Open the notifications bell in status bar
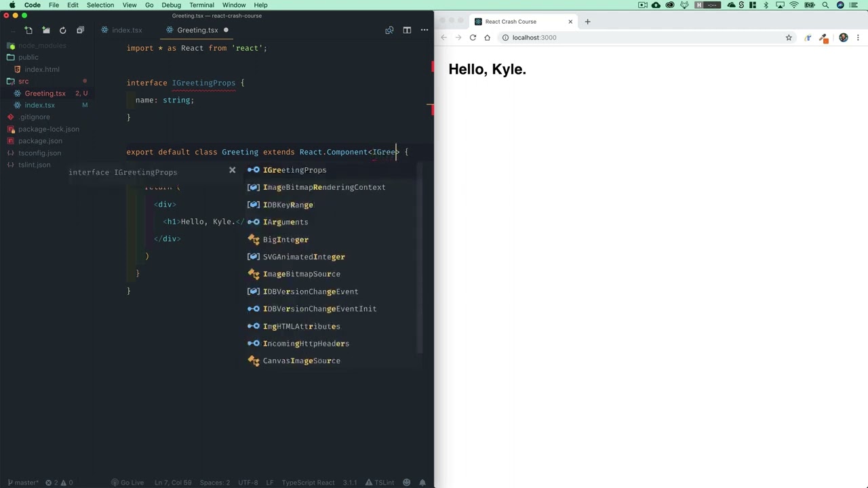 pyautogui.click(x=422, y=483)
